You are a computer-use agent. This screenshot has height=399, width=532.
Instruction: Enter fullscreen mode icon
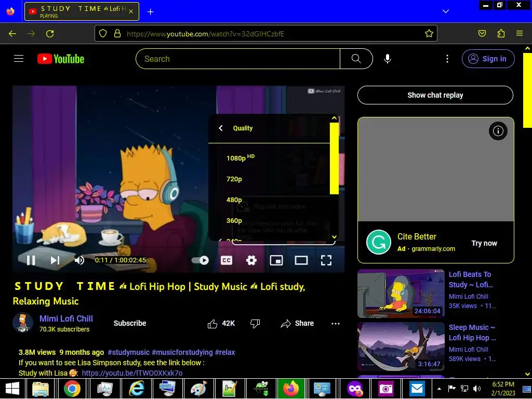(326, 260)
